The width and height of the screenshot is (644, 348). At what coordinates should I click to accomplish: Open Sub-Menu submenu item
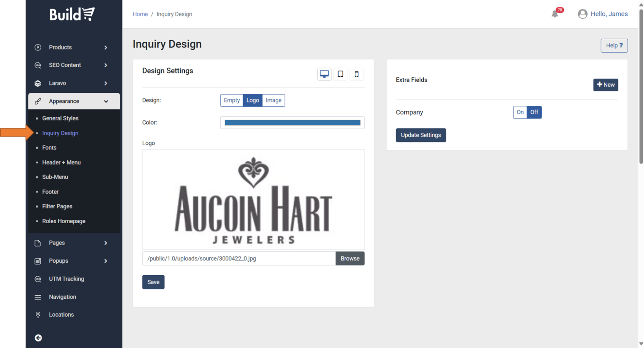point(55,177)
